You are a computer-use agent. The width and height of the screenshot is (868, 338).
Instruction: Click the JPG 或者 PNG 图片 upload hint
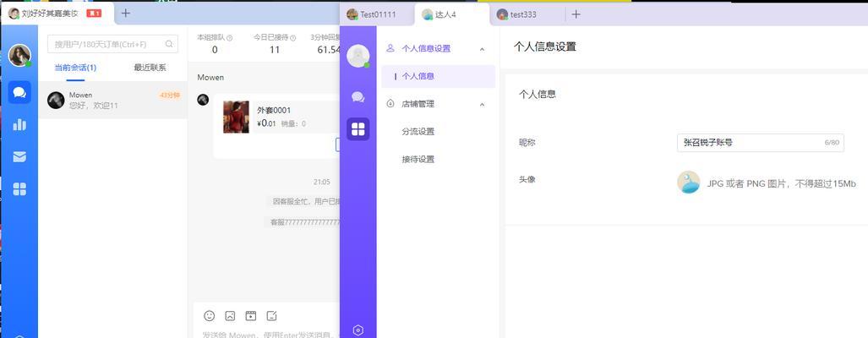pyautogui.click(x=782, y=183)
